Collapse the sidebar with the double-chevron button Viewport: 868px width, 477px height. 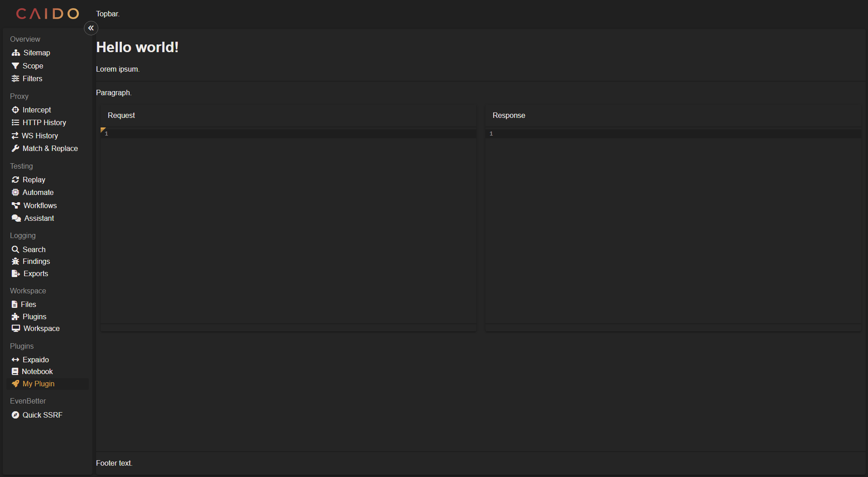pos(91,28)
